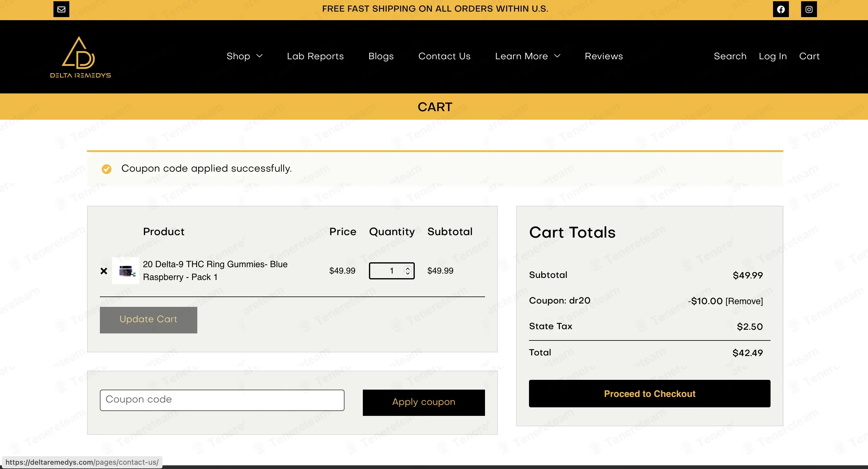Screen dimensions: 868x469
Task: Decrease quantity with the down arrow
Action: (x=408, y=273)
